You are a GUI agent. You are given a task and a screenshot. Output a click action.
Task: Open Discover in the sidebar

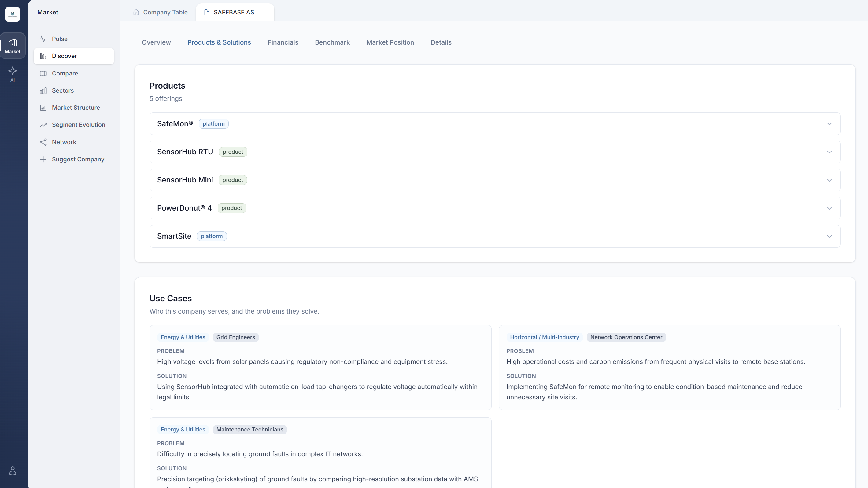click(74, 56)
